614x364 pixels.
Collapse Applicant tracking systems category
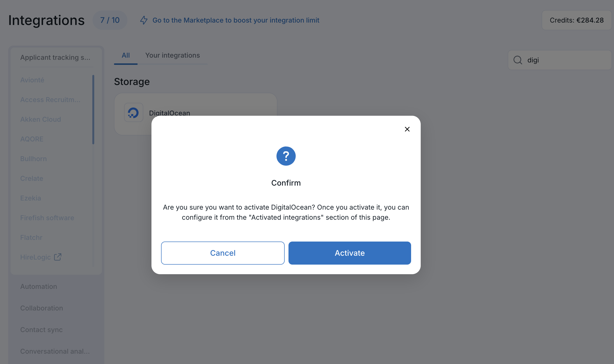tap(55, 57)
